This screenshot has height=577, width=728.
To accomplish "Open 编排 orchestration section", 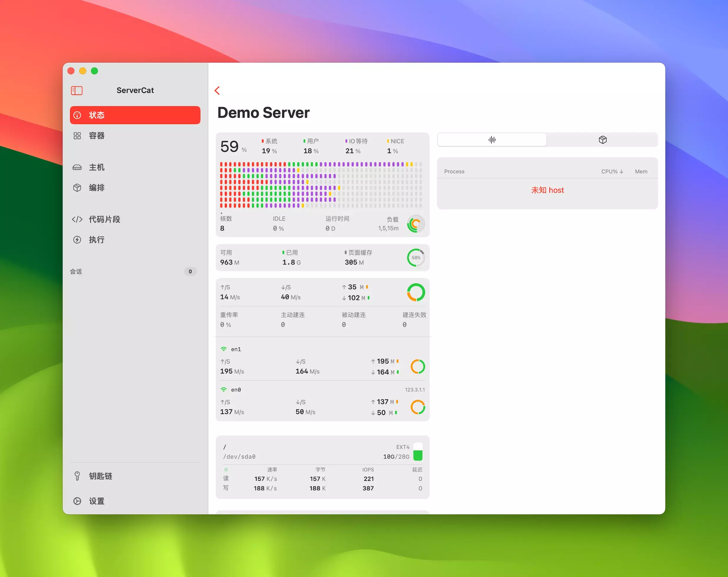I will tap(97, 188).
